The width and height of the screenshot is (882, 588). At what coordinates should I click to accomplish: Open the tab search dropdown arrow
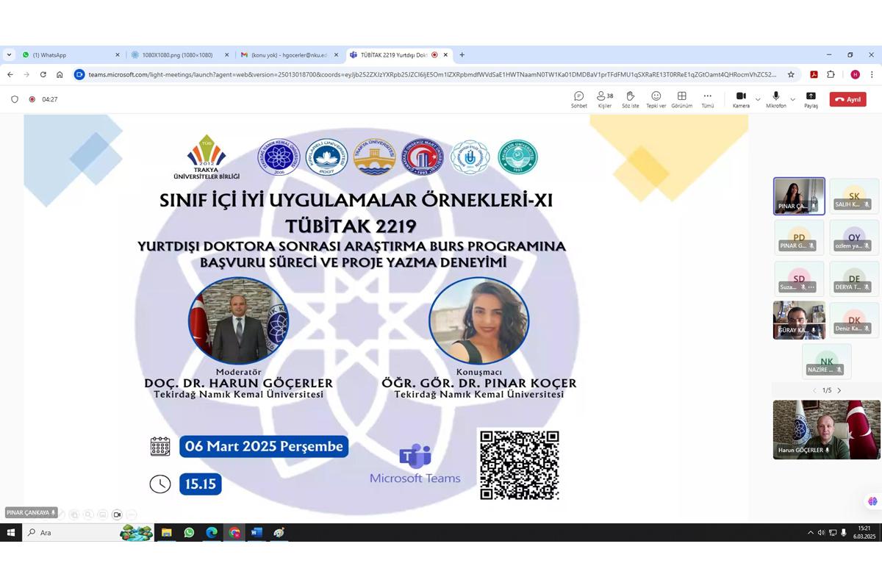tap(9, 55)
